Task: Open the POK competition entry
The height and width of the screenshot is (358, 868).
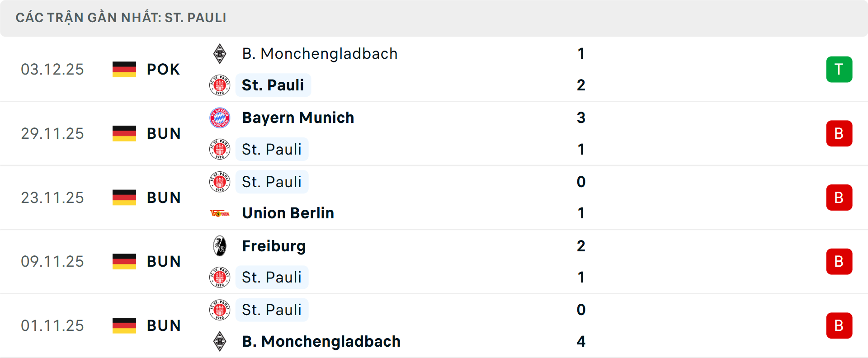Action: 163,69
